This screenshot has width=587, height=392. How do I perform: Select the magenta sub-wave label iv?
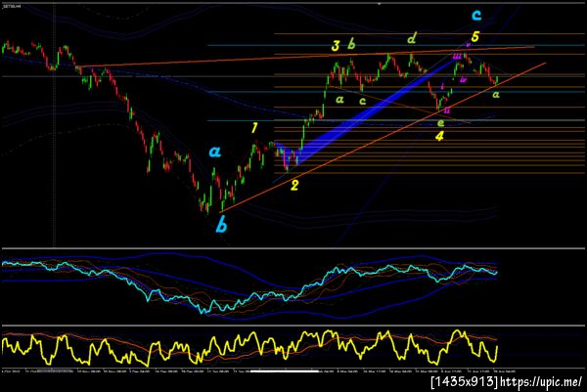(464, 79)
